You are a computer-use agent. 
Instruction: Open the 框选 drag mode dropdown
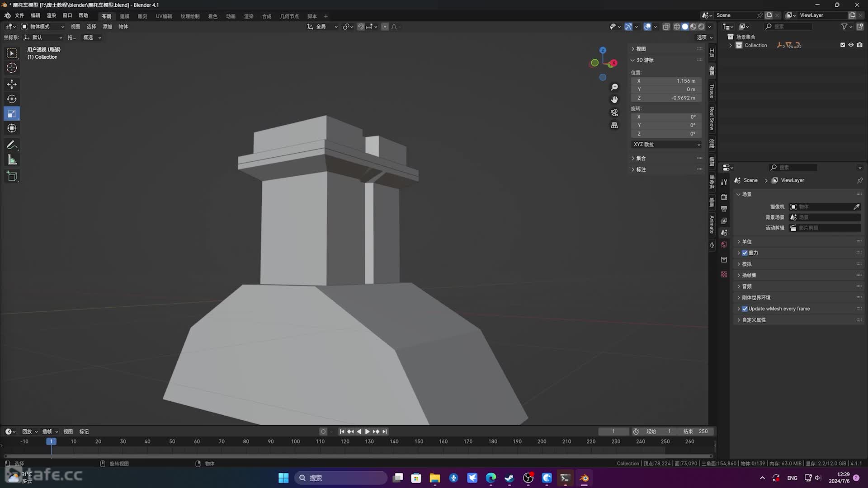92,38
